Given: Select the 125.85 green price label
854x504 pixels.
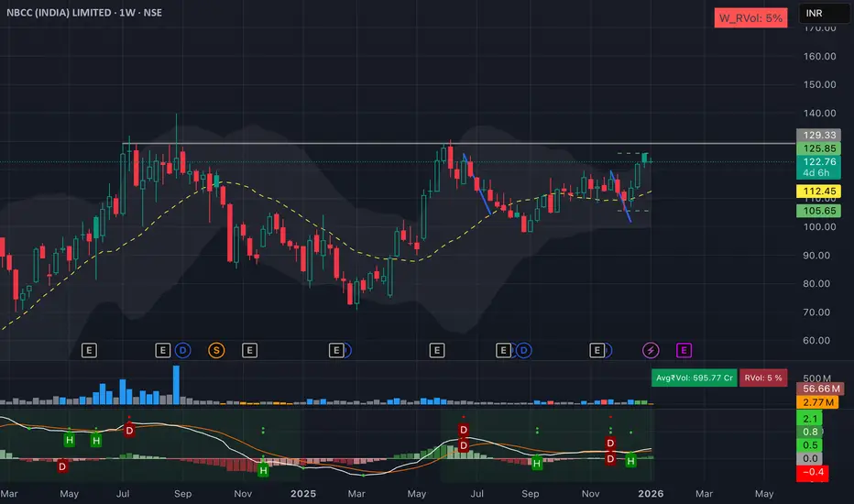Looking at the screenshot, I should [x=818, y=148].
